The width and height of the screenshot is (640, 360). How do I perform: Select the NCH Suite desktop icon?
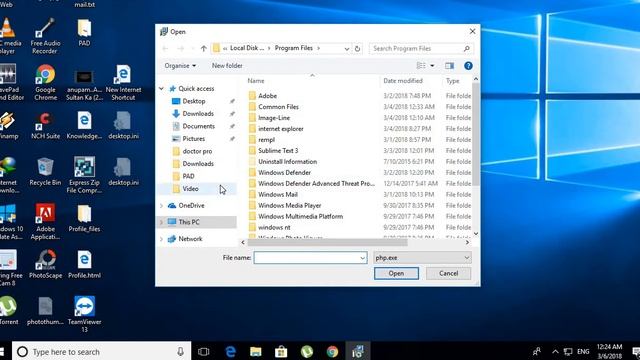pos(45,126)
